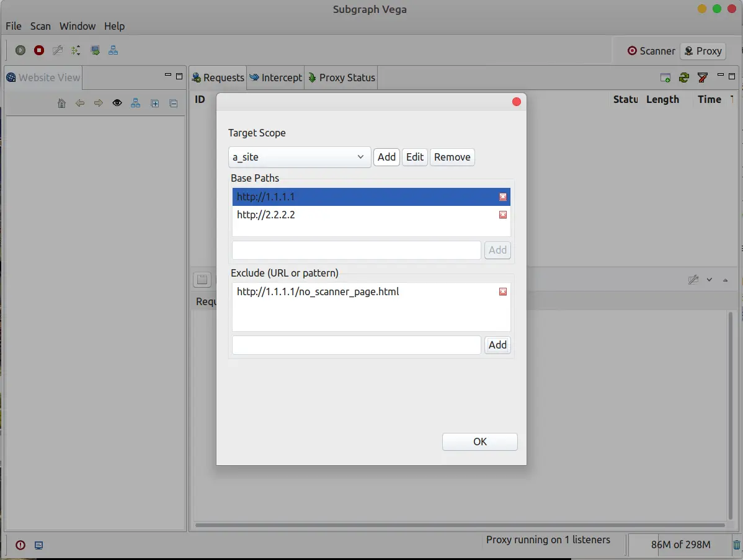The height and width of the screenshot is (560, 743).
Task: Open the Scan menu
Action: [x=40, y=26]
